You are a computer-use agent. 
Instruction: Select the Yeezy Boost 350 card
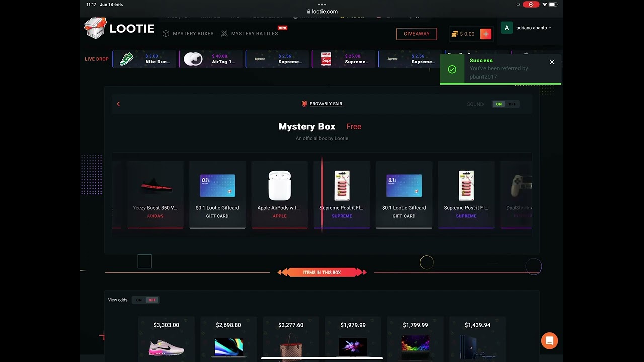click(155, 195)
